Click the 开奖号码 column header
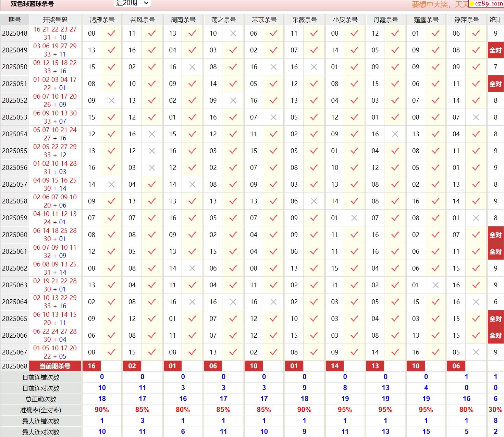This screenshot has height=437, width=504. tap(55, 20)
